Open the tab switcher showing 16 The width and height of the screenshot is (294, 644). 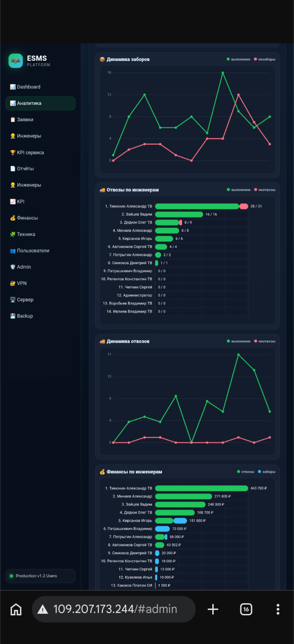pyautogui.click(x=246, y=609)
